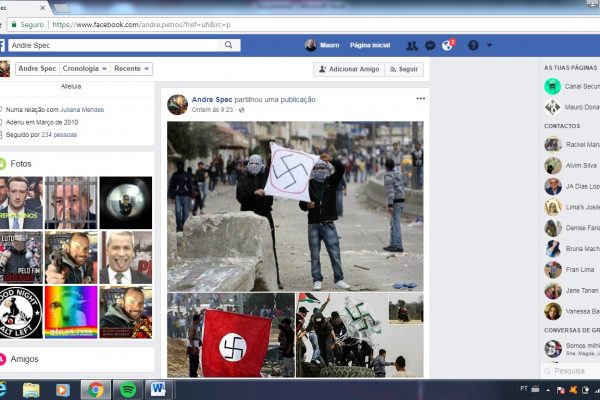This screenshot has width=600, height=400.
Task: Open the Juliana Mendes link
Action: click(x=82, y=109)
